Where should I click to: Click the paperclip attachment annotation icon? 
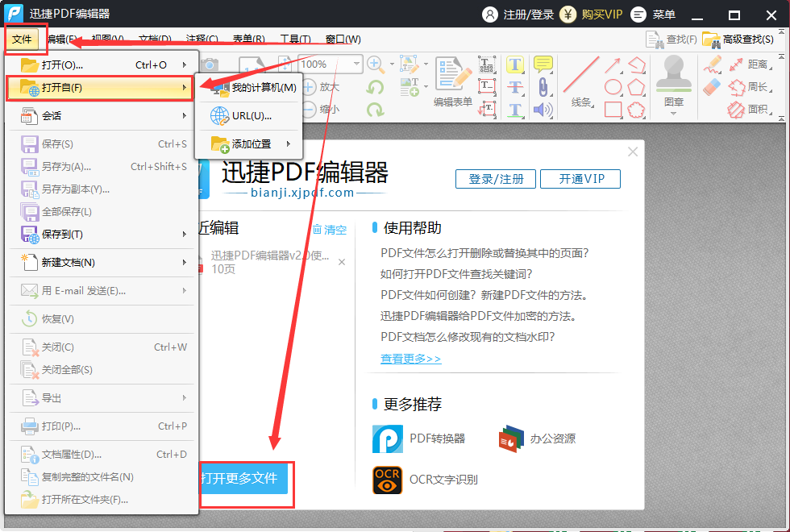(543, 88)
